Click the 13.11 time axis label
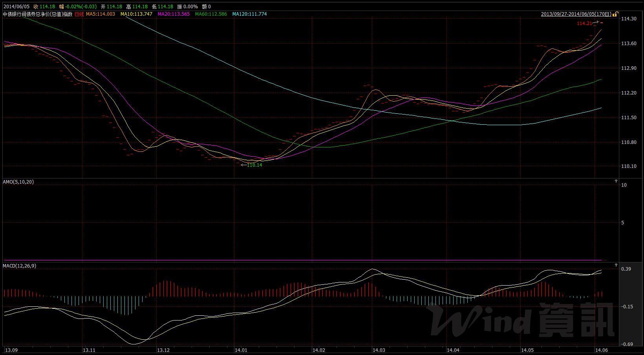The image size is (644, 355). (x=89, y=350)
